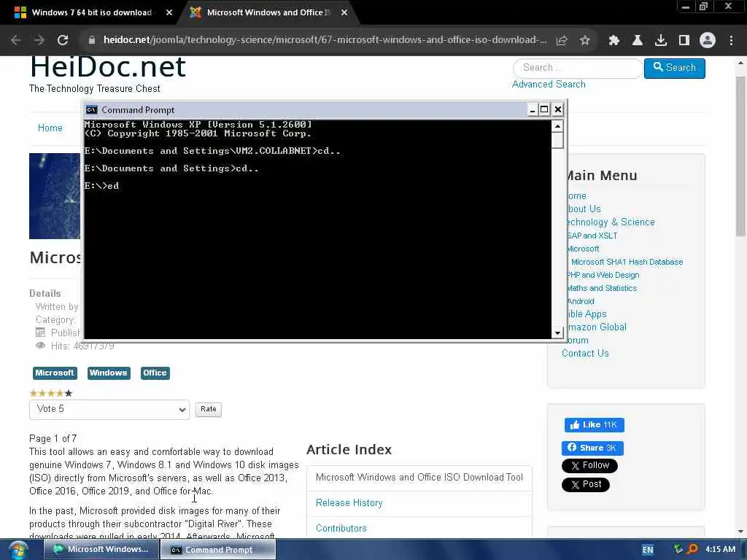Image resolution: width=747 pixels, height=560 pixels.
Task: Toggle the side panel icon
Action: 684,41
